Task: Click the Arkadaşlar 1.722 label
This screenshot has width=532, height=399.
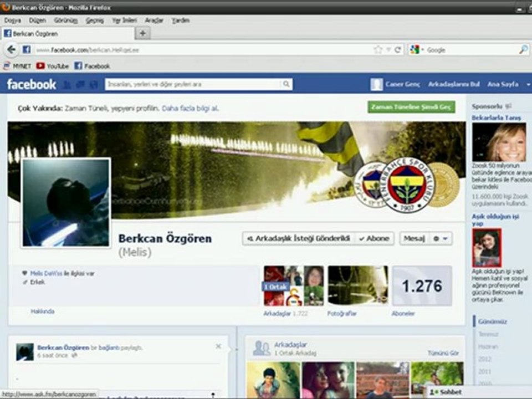Action: [x=285, y=314]
